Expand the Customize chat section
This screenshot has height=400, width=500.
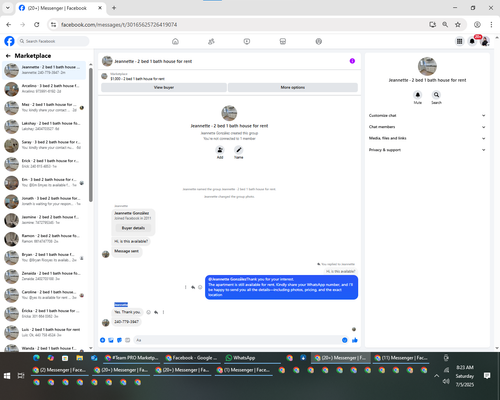[x=427, y=115]
